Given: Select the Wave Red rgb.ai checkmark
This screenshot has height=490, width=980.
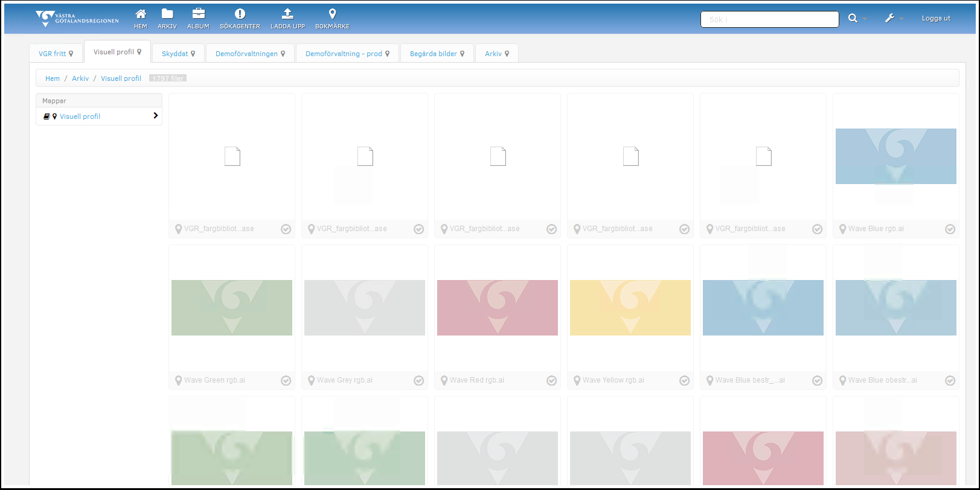Looking at the screenshot, I should (x=551, y=381).
